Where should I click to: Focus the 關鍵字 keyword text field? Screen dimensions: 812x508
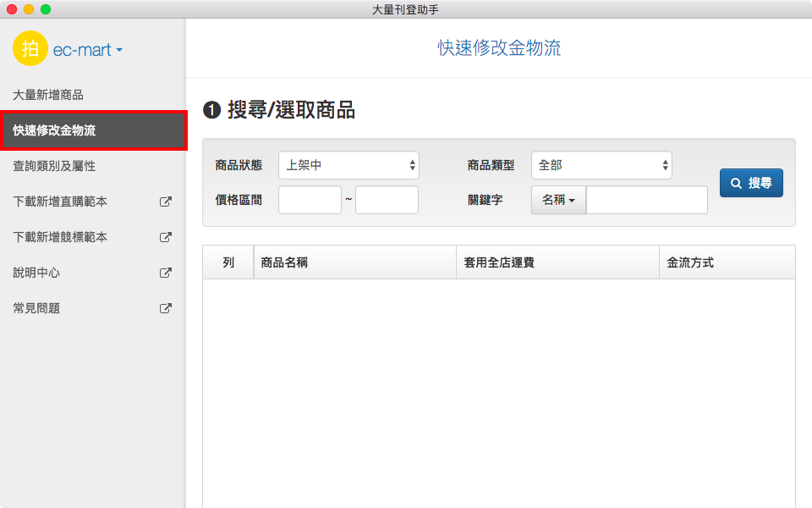pyautogui.click(x=646, y=201)
